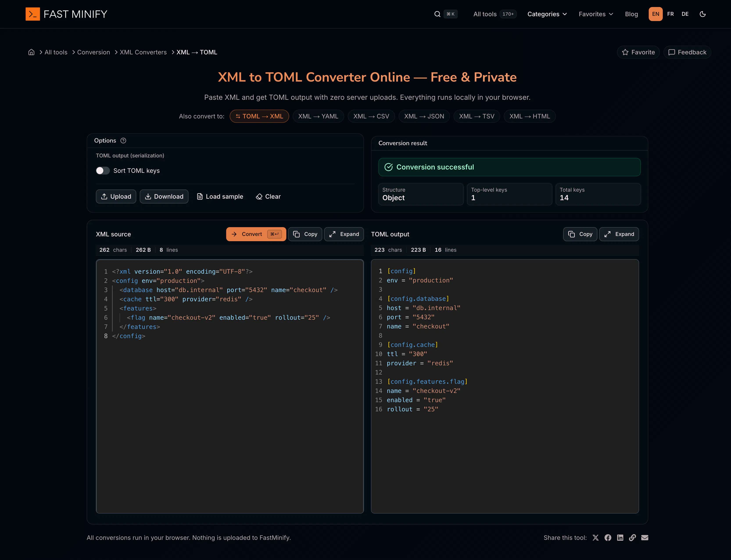Screen dimensions: 731x560
Task: Share this tool on LinkedIn
Action: [620, 538]
